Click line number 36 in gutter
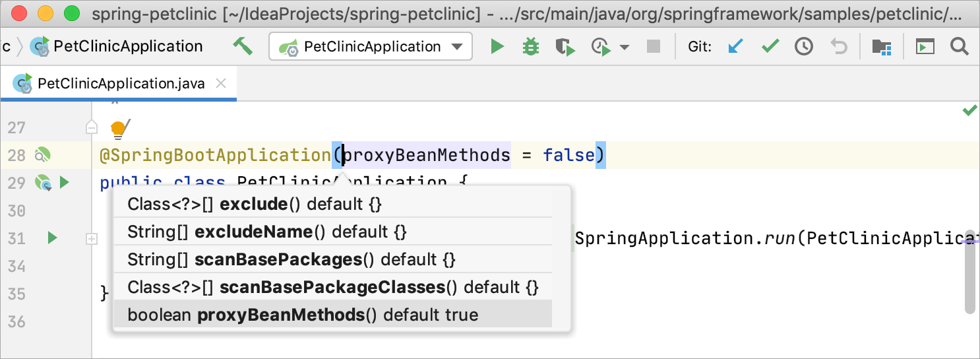 point(16,322)
